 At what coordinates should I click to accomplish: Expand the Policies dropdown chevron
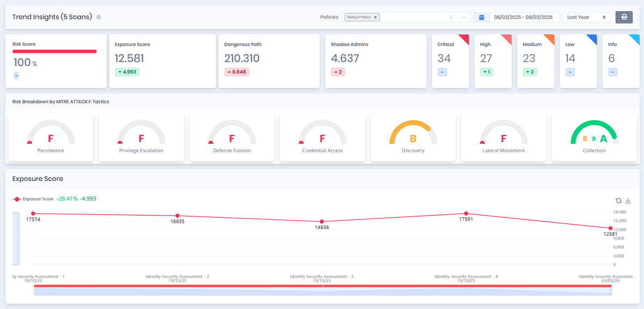coord(464,17)
